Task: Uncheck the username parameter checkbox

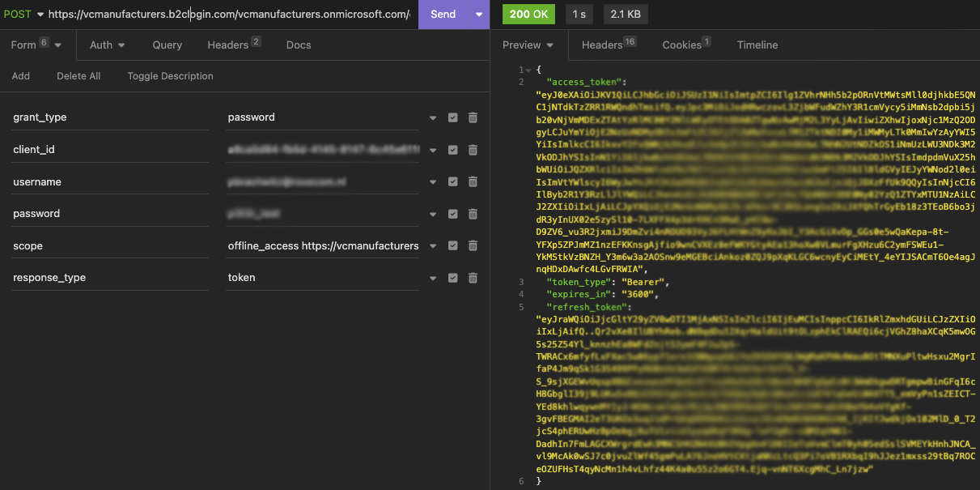Action: tap(452, 182)
